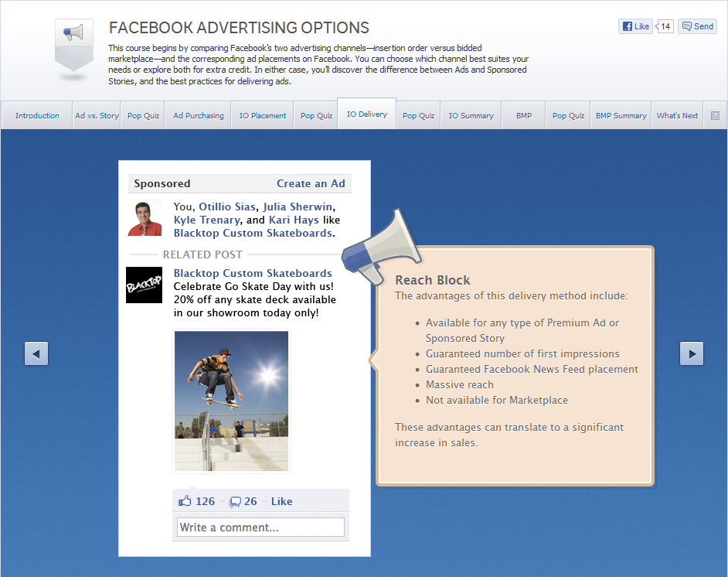Click the next slide arrow button
The image size is (728, 577).
coord(692,353)
